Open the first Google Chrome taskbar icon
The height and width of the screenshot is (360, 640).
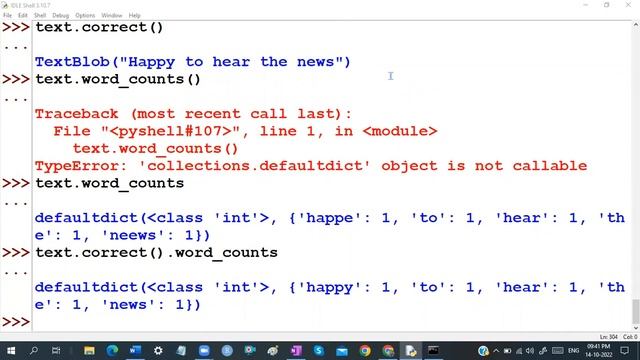[x=365, y=351]
